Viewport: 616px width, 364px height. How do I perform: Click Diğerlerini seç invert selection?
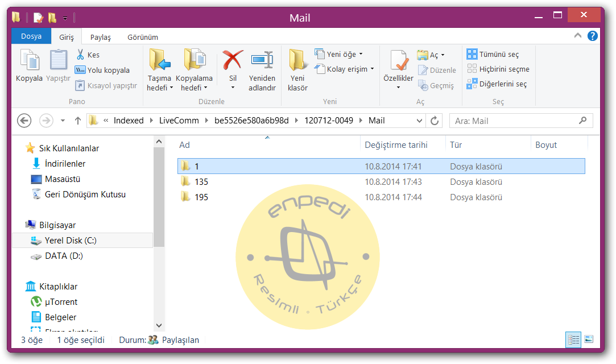pos(497,84)
